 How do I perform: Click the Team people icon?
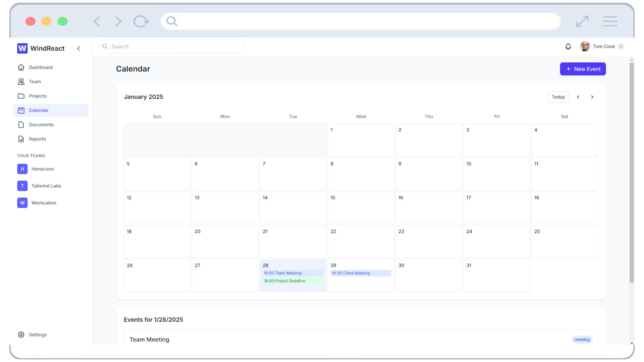[x=21, y=82]
